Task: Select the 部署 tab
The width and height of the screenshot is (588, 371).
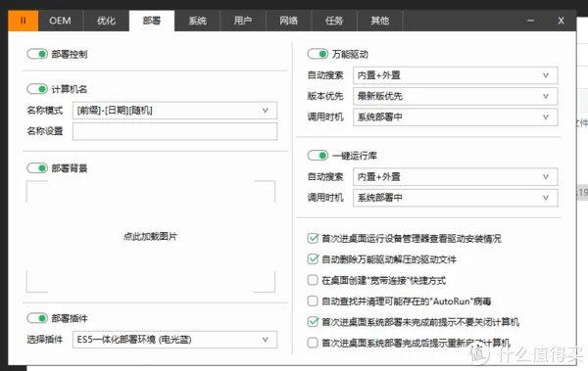Action: 152,21
